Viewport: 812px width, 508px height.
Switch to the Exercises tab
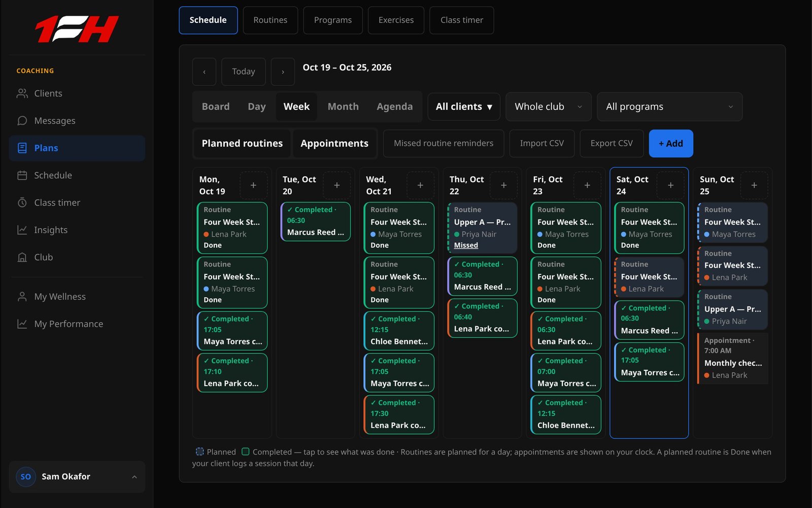pyautogui.click(x=396, y=20)
